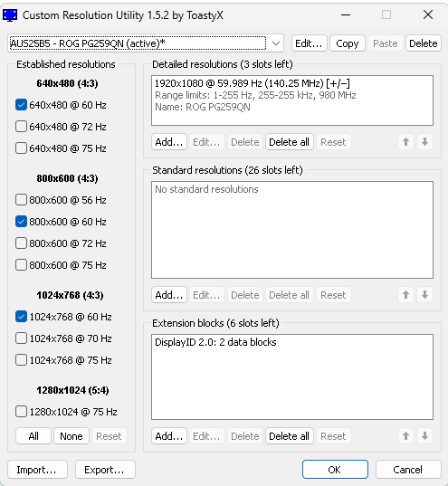Click Delete all under Standard resolutions

290,295
